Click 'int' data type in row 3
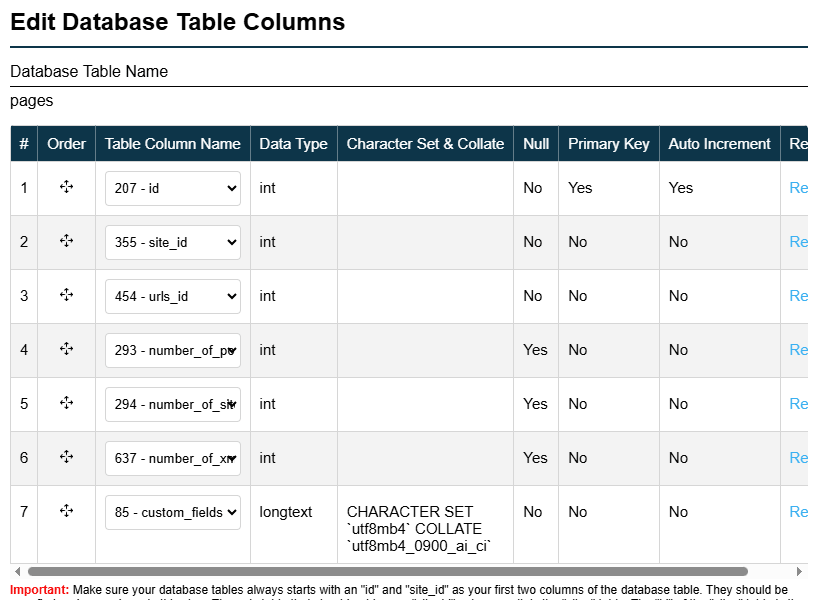This screenshot has width=818, height=600. (268, 296)
